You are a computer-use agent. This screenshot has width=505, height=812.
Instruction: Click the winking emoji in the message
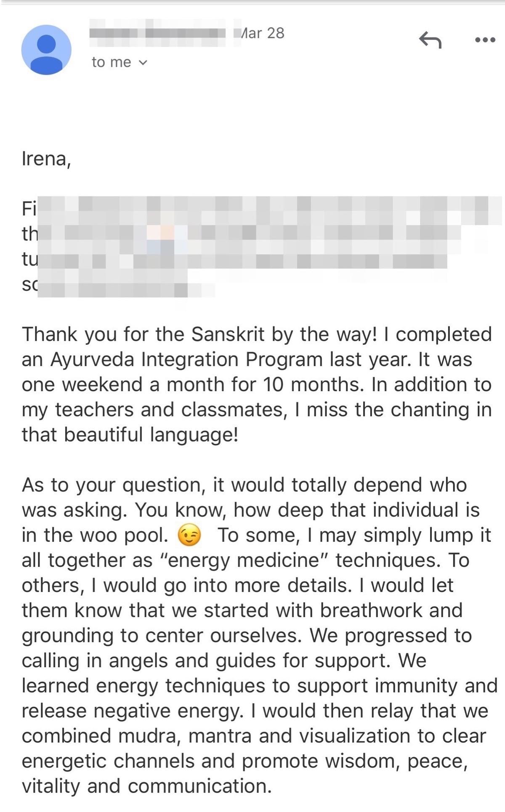[189, 535]
